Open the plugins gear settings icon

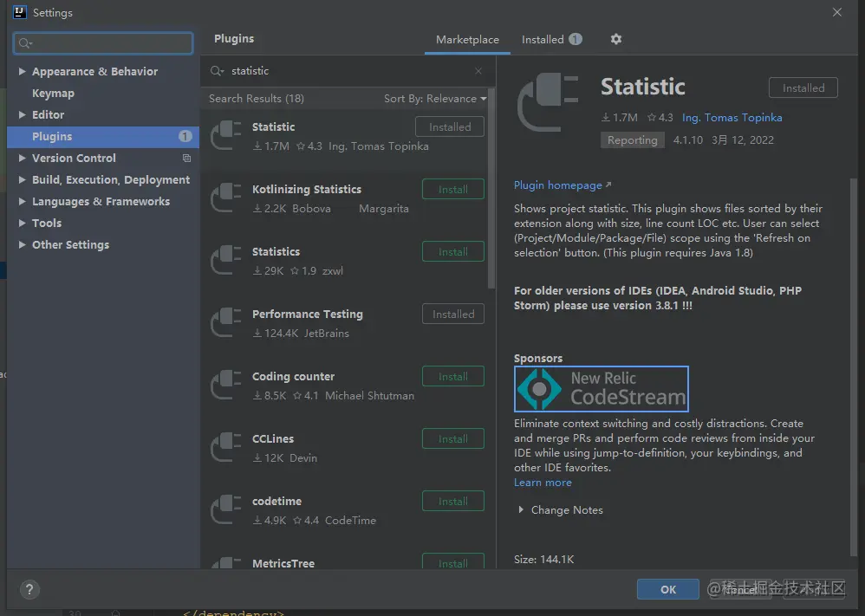(x=615, y=39)
